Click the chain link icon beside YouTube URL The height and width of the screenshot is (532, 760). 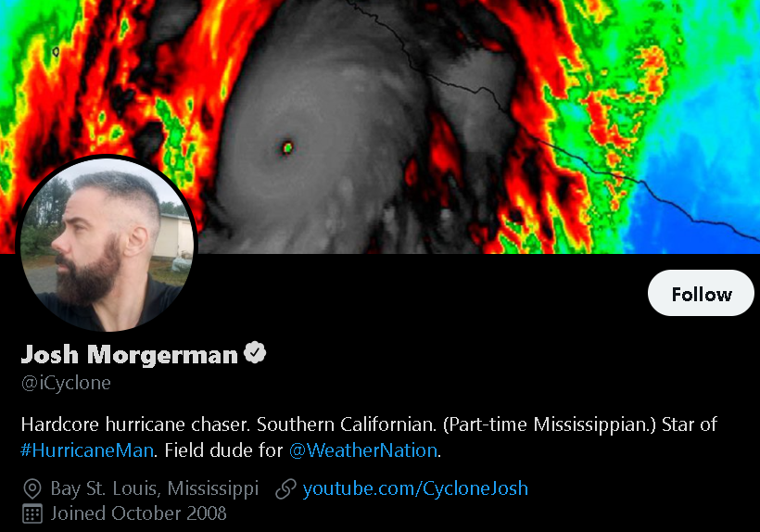click(286, 488)
